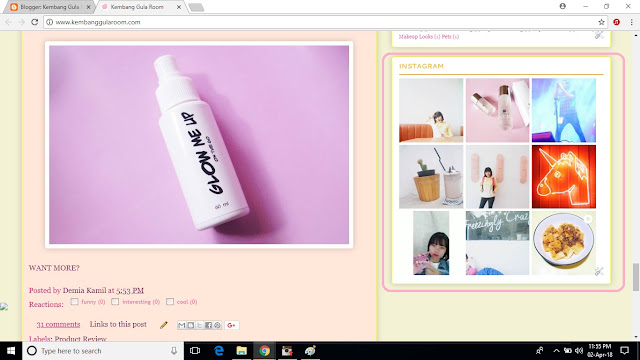Open the Product Review label link

pyautogui.click(x=80, y=338)
